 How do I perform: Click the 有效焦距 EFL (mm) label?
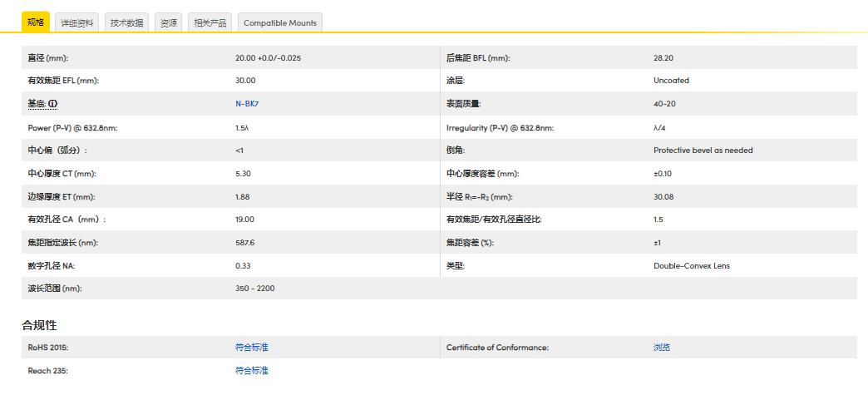63,81
